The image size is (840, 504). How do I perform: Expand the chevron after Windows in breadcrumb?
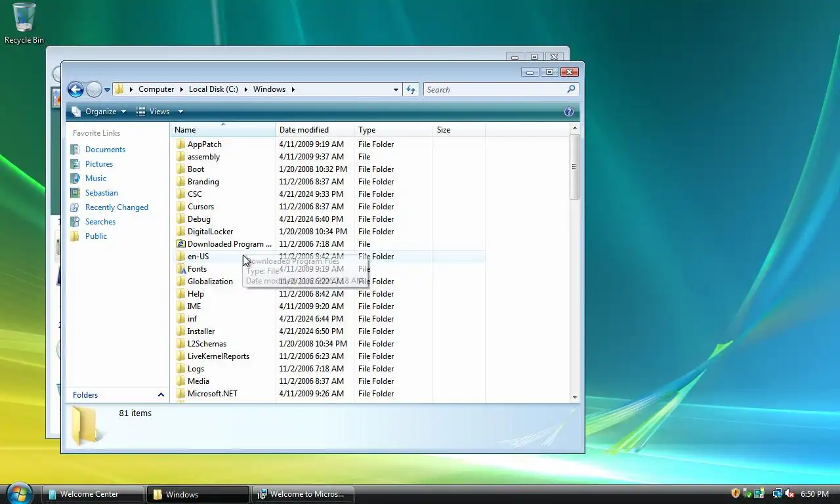pyautogui.click(x=293, y=89)
